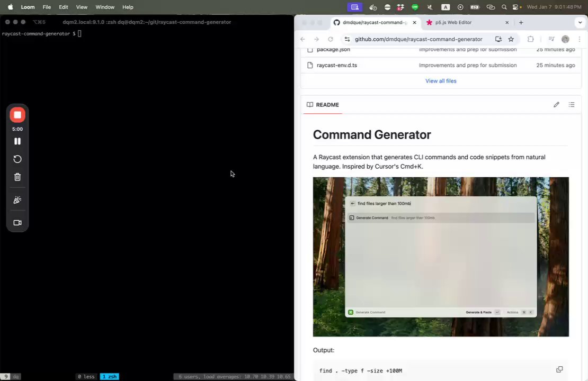Close the p5.js Web Editor tab
The image size is (588, 381).
point(507,22)
